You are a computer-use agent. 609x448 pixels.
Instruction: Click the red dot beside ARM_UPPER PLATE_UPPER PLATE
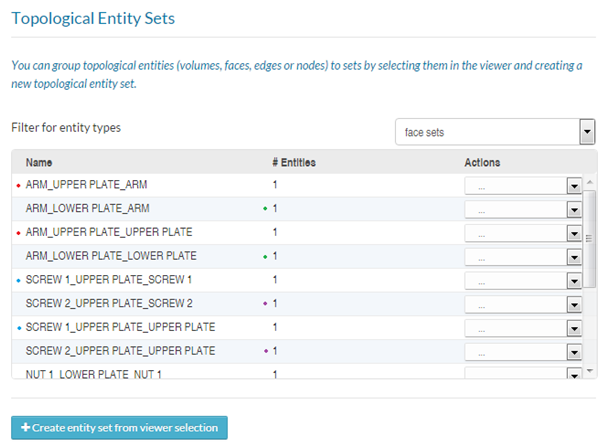point(18,233)
